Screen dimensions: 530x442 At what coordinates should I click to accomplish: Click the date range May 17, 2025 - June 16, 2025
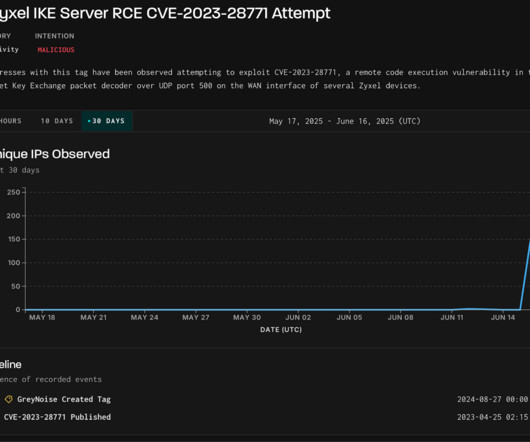(x=345, y=121)
